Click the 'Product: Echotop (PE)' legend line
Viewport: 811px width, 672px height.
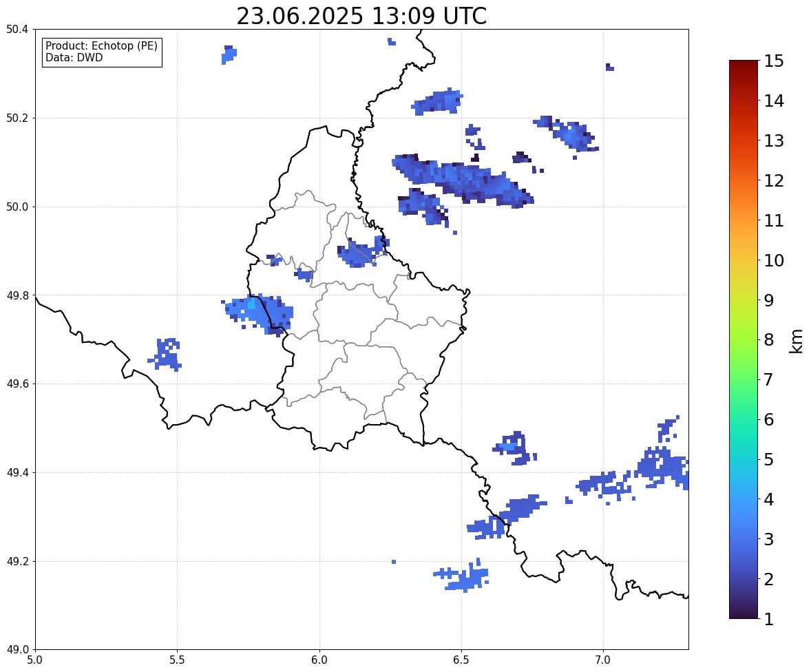click(101, 46)
